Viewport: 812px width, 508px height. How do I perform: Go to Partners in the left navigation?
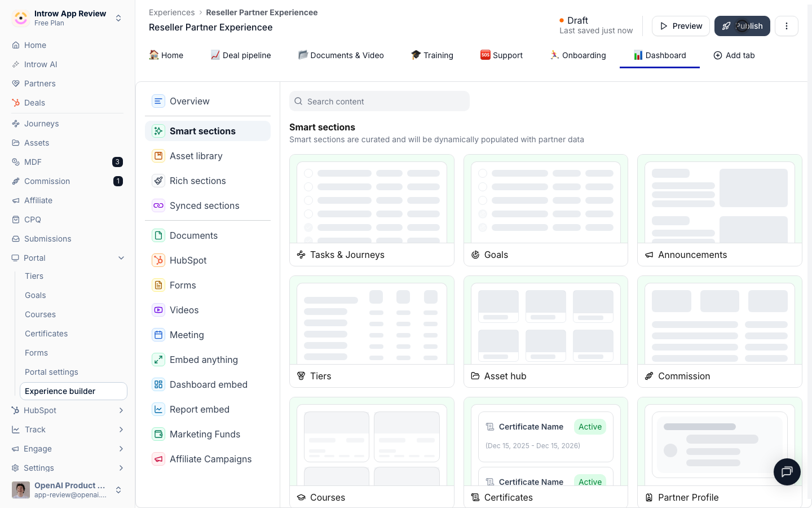click(x=40, y=84)
